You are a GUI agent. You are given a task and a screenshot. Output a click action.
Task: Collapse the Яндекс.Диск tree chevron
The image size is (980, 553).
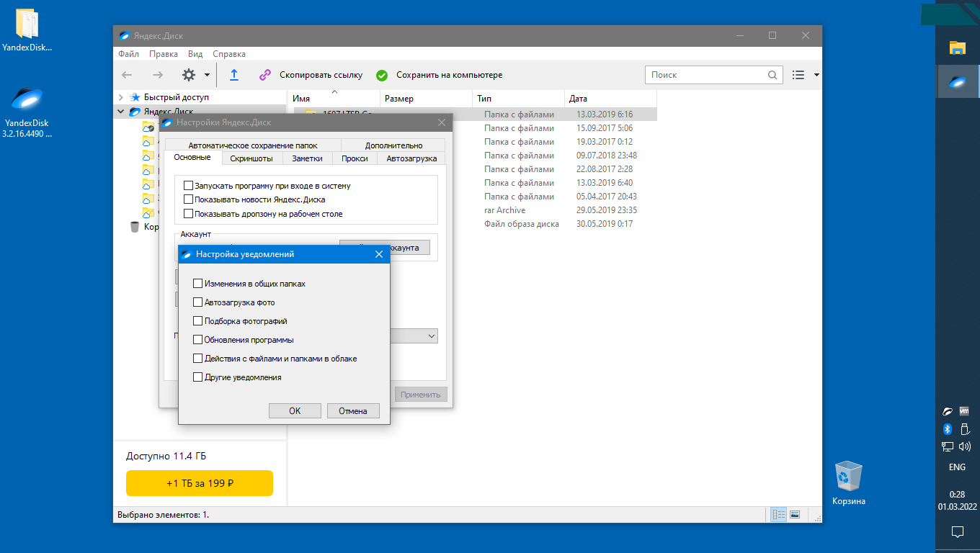coord(121,112)
